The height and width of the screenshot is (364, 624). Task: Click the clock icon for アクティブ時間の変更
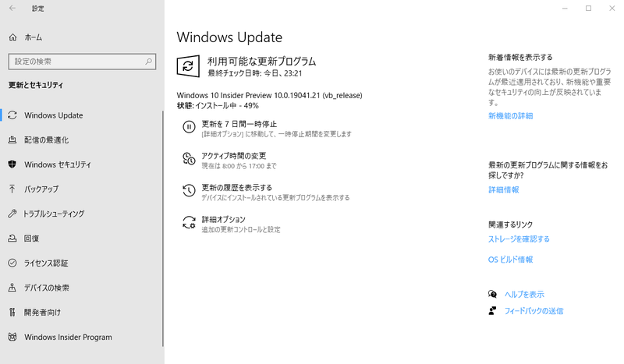click(x=189, y=158)
